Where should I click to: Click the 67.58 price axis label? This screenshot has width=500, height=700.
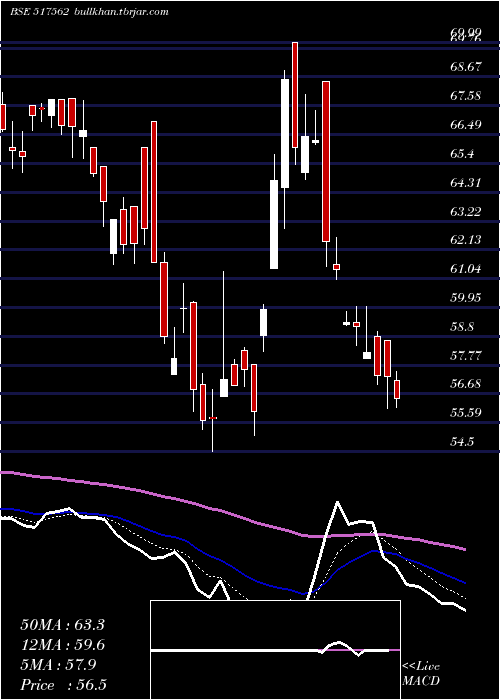click(x=466, y=96)
